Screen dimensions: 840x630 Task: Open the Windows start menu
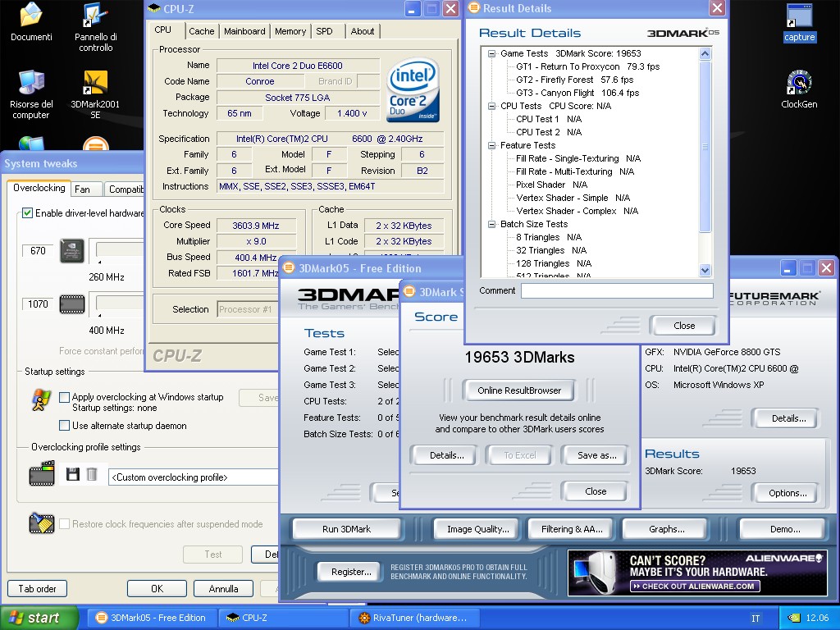(38, 618)
